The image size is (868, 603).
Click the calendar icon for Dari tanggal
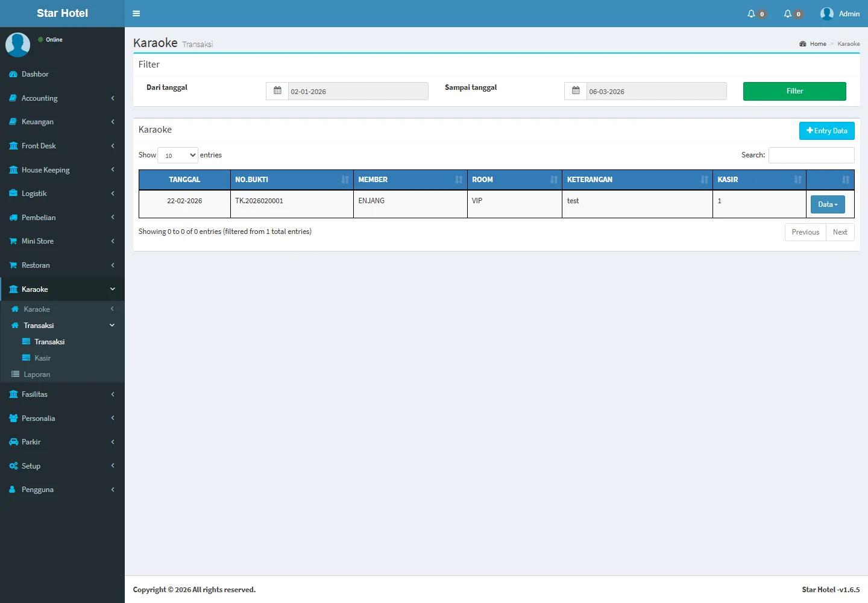277,91
